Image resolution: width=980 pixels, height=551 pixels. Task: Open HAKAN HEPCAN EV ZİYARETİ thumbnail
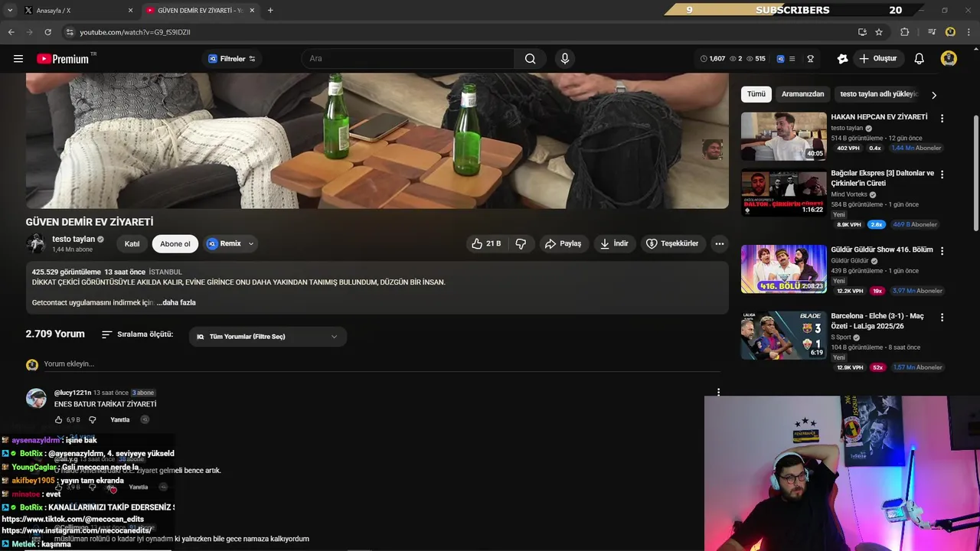click(783, 136)
